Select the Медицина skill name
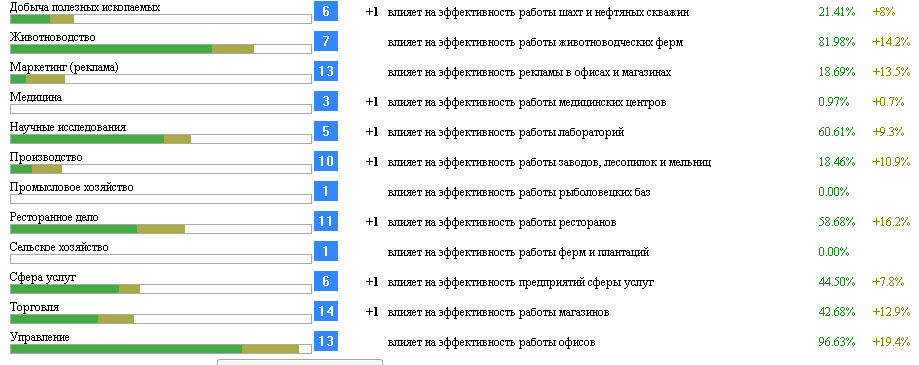The image size is (919, 365). tap(36, 97)
